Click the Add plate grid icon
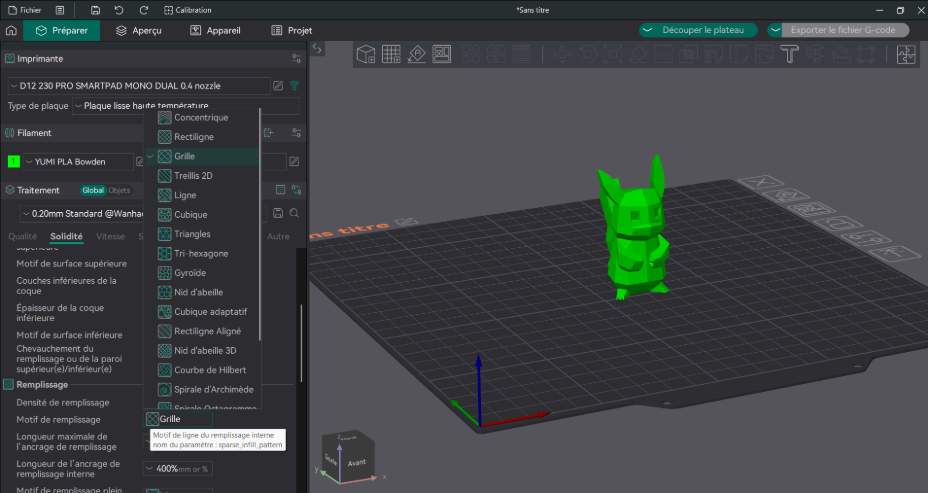 tap(391, 54)
